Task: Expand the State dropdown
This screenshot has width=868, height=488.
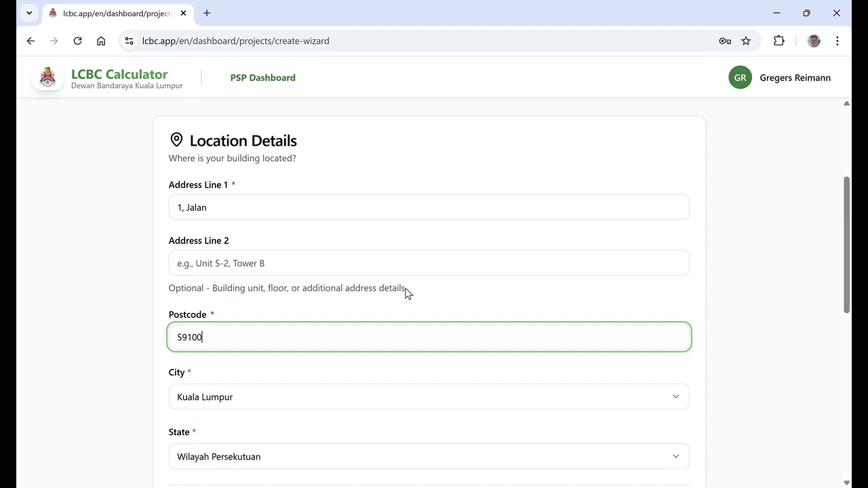Action: 429,457
